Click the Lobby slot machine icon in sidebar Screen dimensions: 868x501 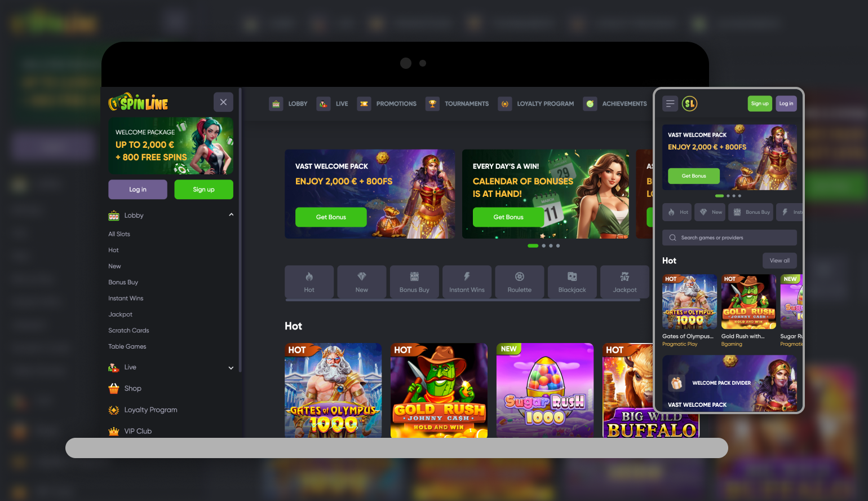tap(114, 216)
